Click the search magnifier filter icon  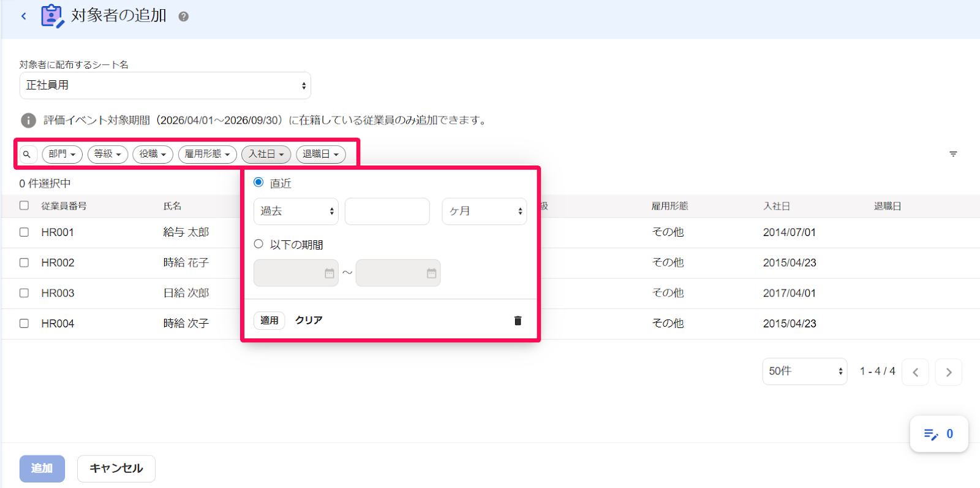point(28,154)
